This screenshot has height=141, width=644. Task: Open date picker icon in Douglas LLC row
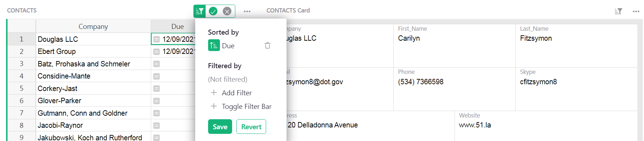point(157,39)
